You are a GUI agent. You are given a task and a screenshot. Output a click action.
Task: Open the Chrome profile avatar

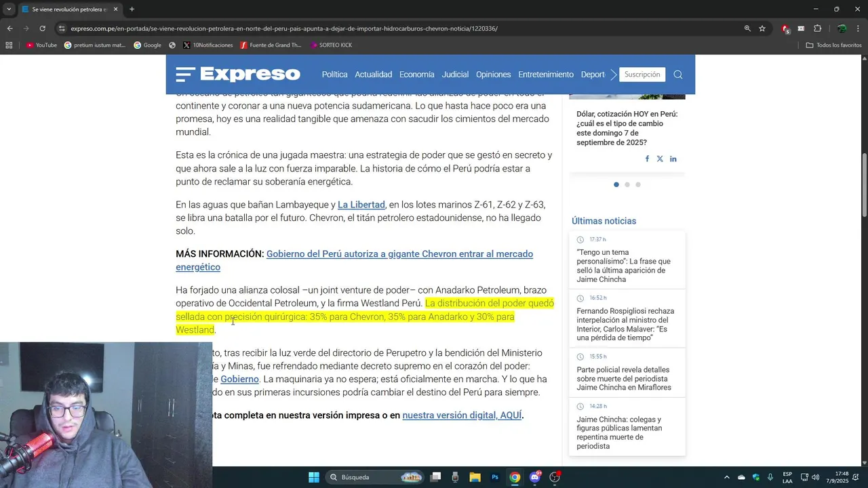point(842,28)
